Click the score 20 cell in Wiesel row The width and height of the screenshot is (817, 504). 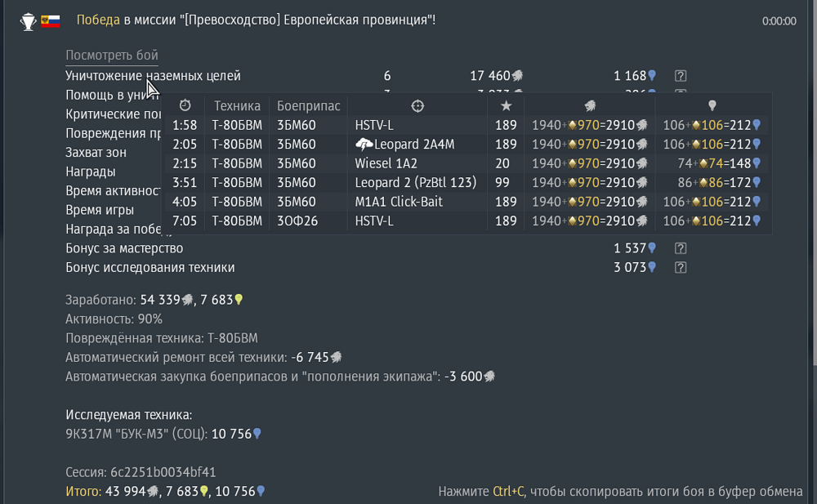pyautogui.click(x=502, y=163)
